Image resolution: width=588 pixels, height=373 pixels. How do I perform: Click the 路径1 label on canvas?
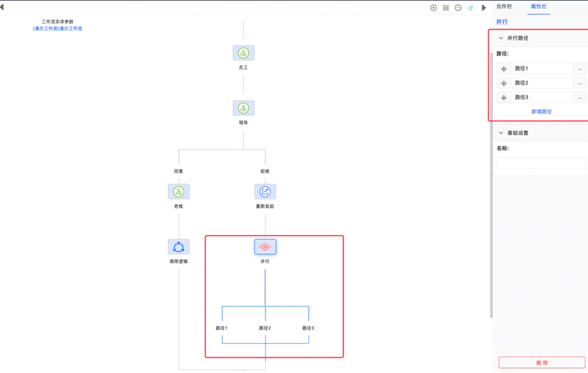click(222, 328)
